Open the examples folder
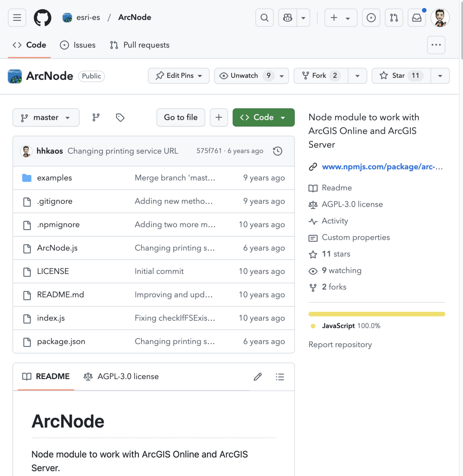The image size is (463, 476). [x=54, y=178]
